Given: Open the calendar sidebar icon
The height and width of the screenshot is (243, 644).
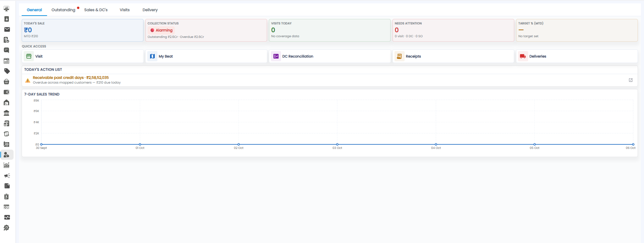Looking at the screenshot, I should (6, 61).
